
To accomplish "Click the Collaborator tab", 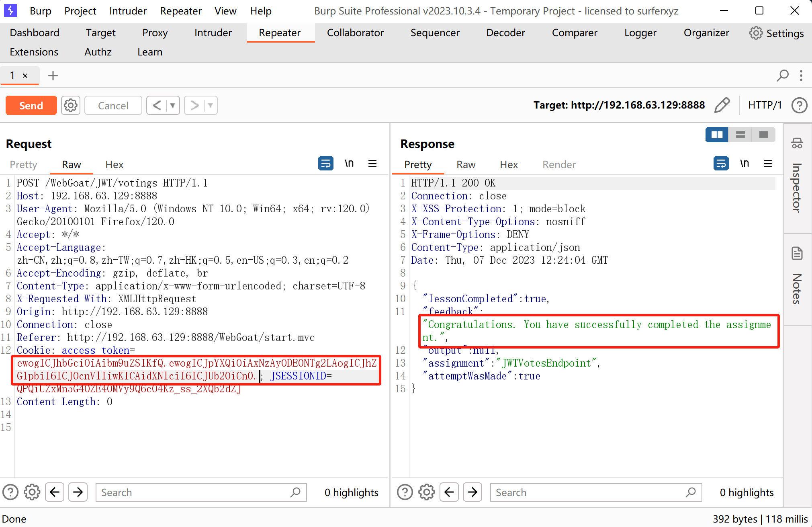I will (356, 33).
